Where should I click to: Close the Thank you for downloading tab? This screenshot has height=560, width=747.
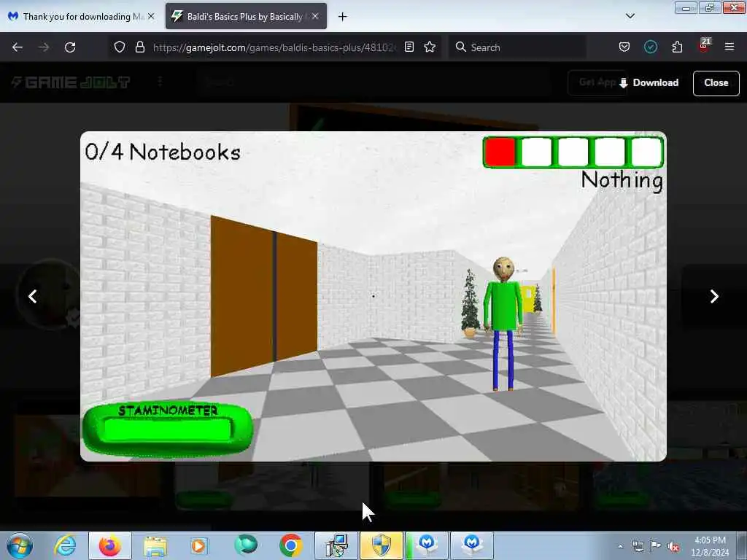(151, 16)
